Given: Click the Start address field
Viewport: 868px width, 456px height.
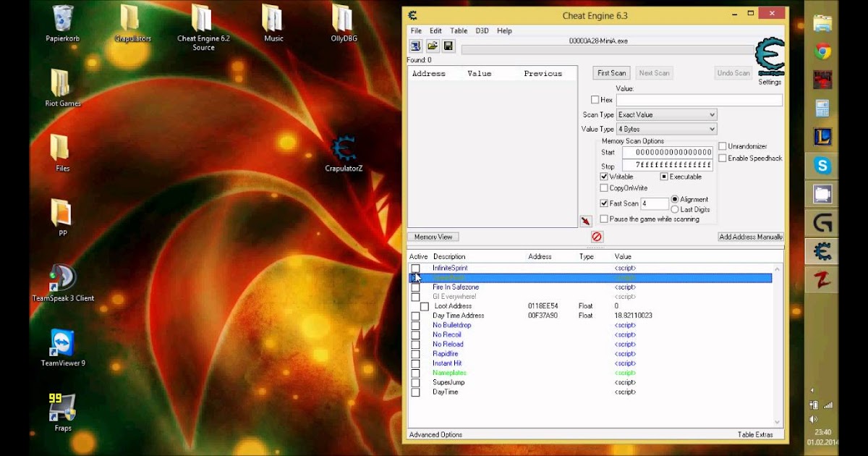Looking at the screenshot, I should tap(668, 152).
